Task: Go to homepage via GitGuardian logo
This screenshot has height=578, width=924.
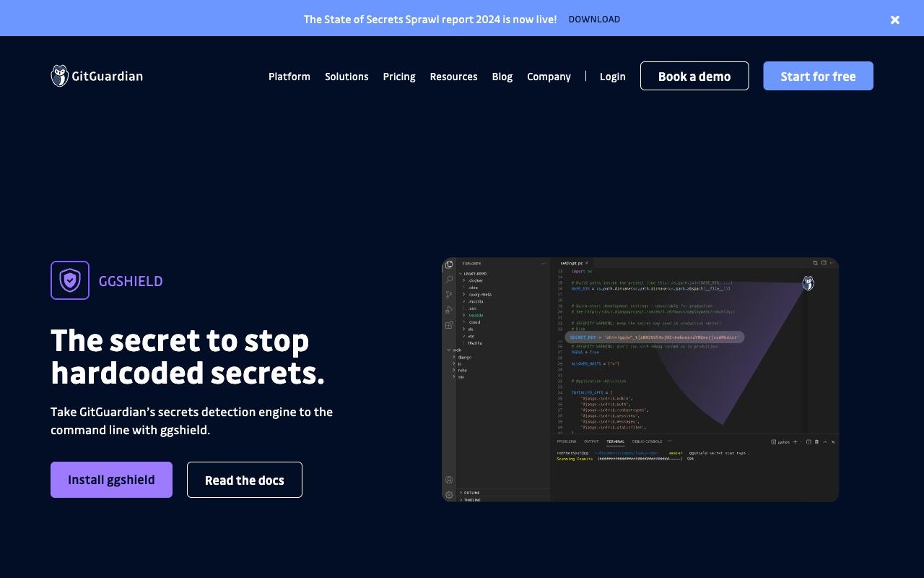Action: tap(97, 76)
